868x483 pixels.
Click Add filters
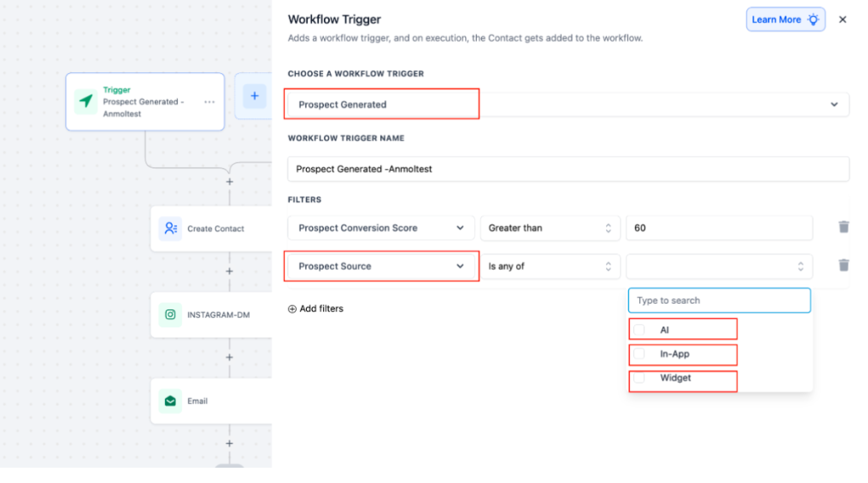click(315, 309)
